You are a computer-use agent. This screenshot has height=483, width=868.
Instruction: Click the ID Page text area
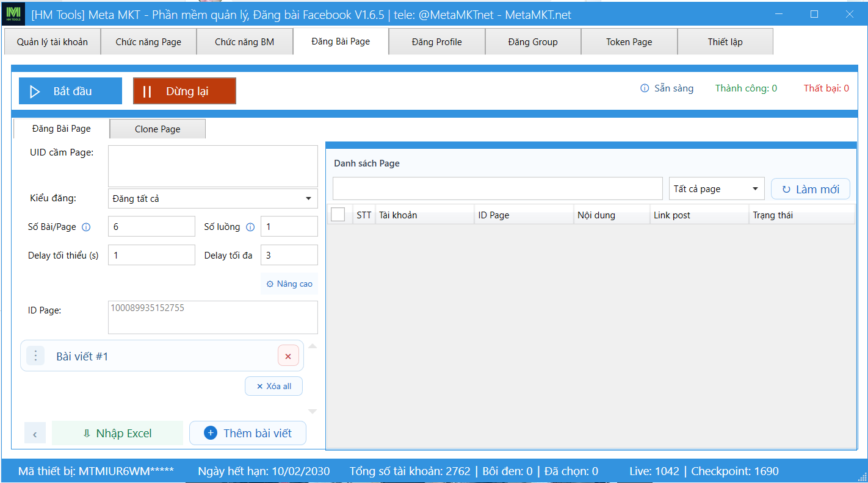pos(213,317)
